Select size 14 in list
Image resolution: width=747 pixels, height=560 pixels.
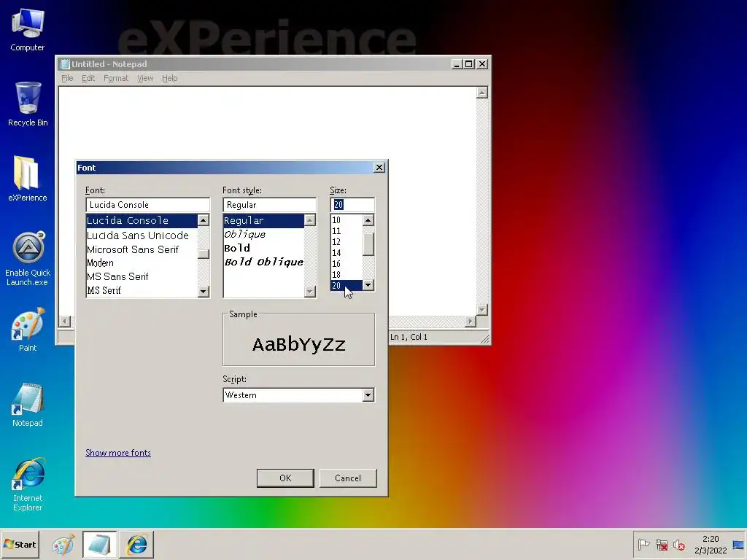coord(347,253)
